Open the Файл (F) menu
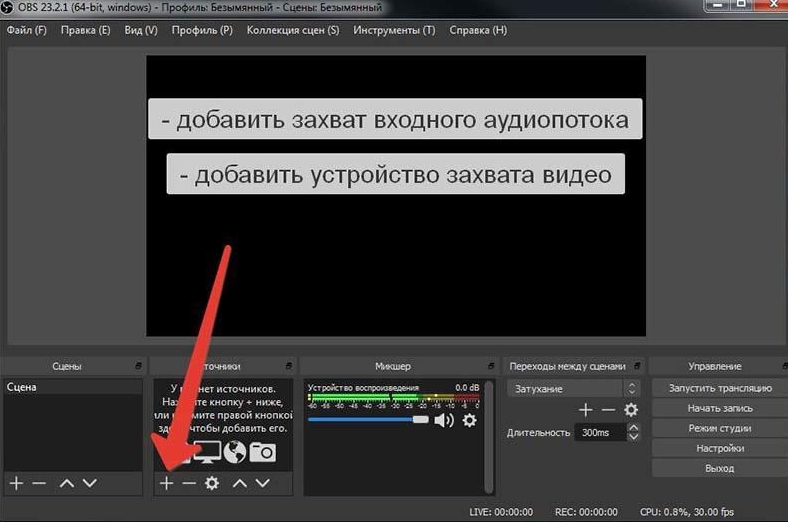Image resolution: width=788 pixels, height=522 pixels. [27, 30]
